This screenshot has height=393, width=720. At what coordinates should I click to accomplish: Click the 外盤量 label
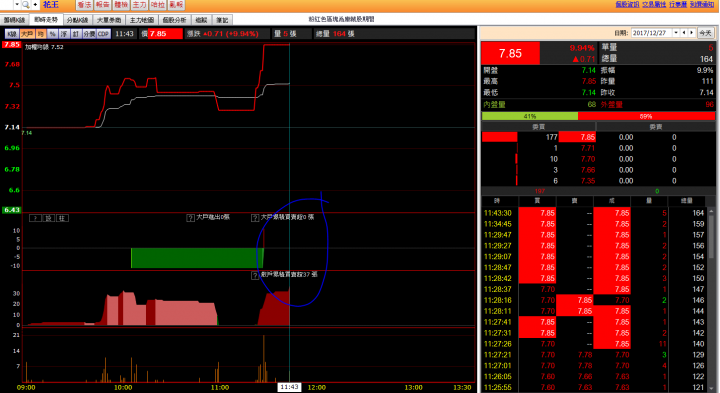click(x=612, y=105)
